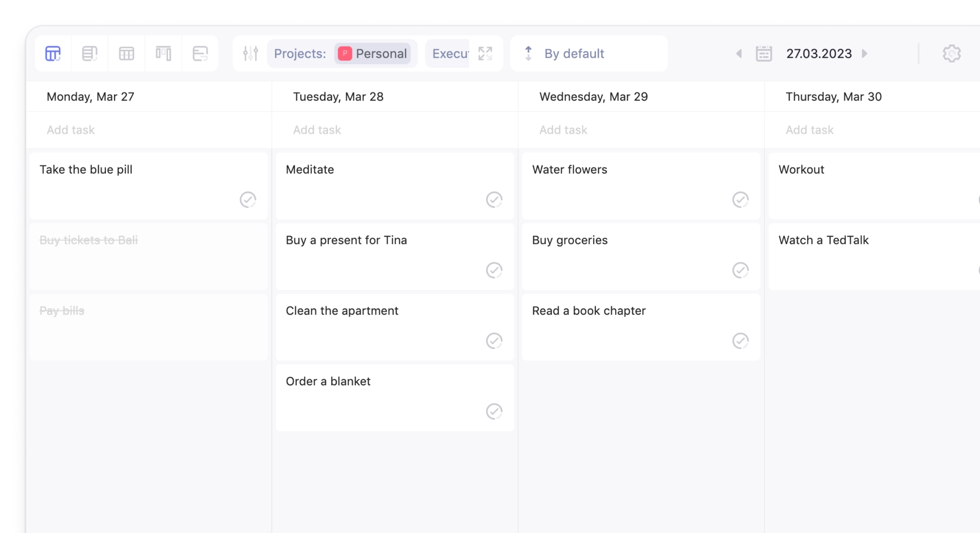Navigate to previous week with left arrow
This screenshot has height=533, width=980.
[739, 54]
